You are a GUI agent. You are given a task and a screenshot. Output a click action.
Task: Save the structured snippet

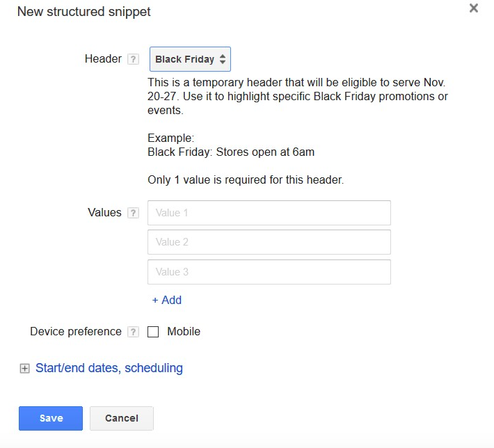point(51,418)
